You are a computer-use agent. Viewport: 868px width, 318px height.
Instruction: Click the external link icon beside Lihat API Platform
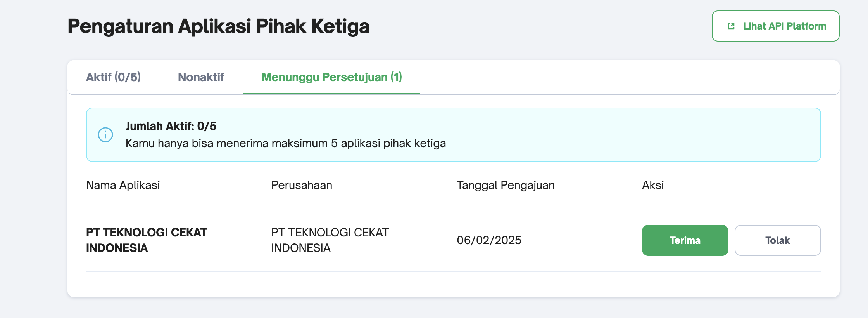(731, 26)
